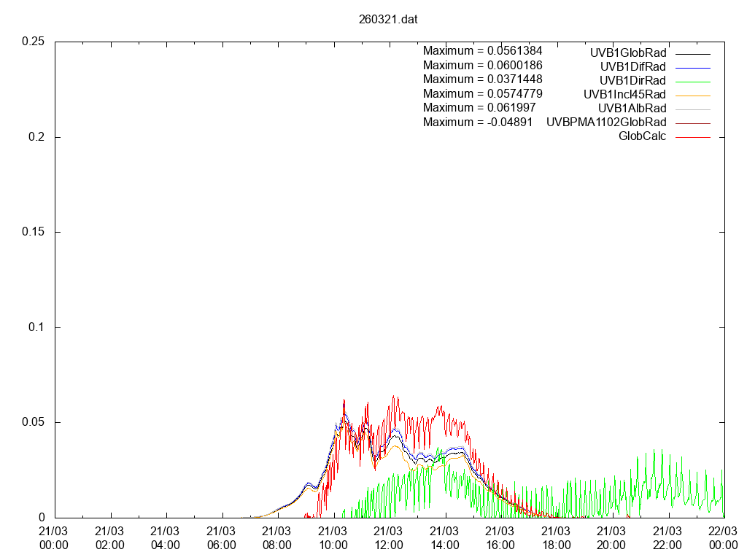This screenshot has height=560, width=747.
Task: Select the GlobCalc legend label
Action: pyautogui.click(x=642, y=136)
